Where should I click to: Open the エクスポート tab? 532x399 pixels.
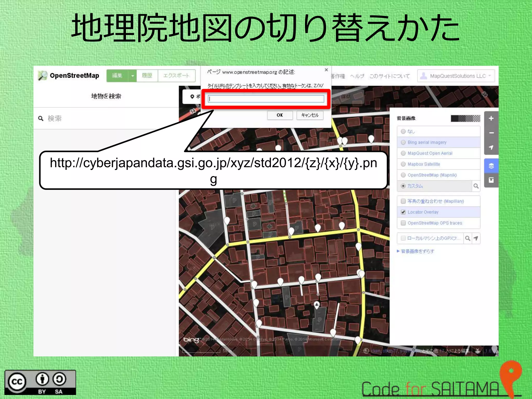pos(176,76)
